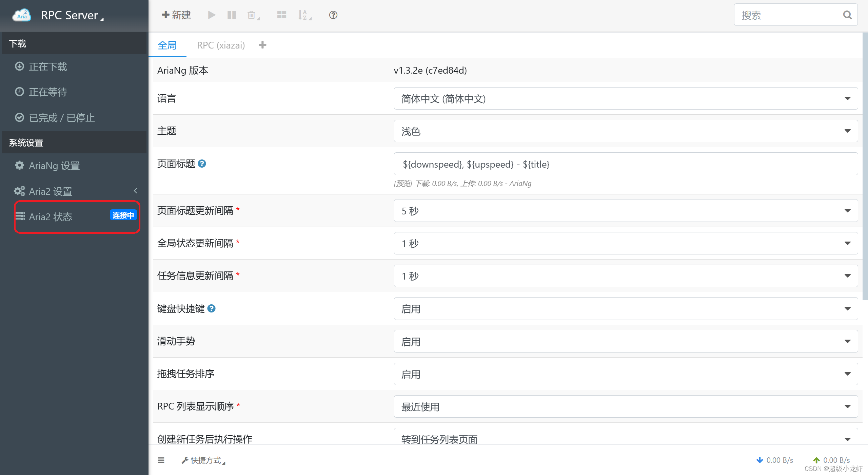Open 任务信息更新间隔 dropdown
Image resolution: width=868 pixels, height=475 pixels.
(x=626, y=276)
